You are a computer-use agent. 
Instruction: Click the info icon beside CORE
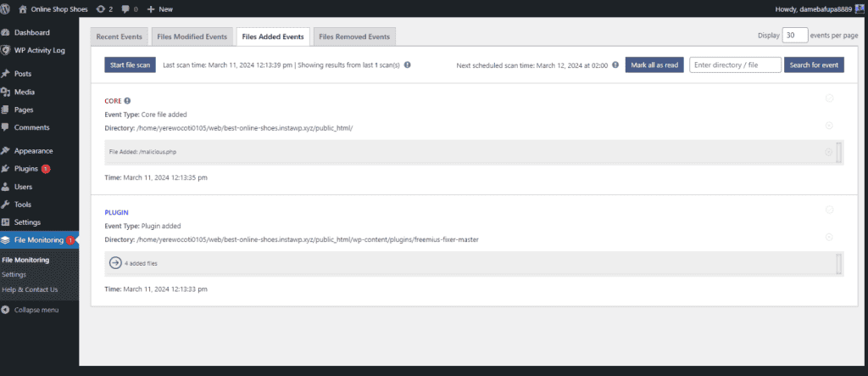[128, 101]
